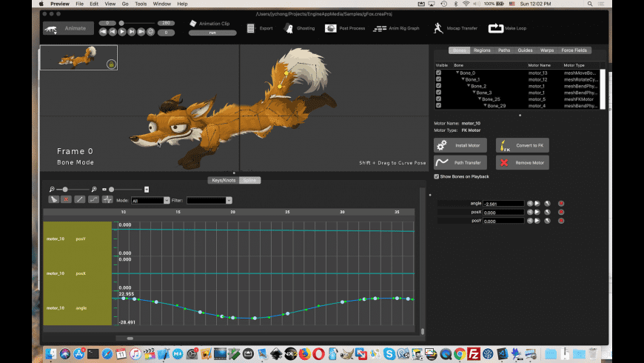Step forward one frame in playback controls
The image size is (644, 363).
(x=132, y=32)
